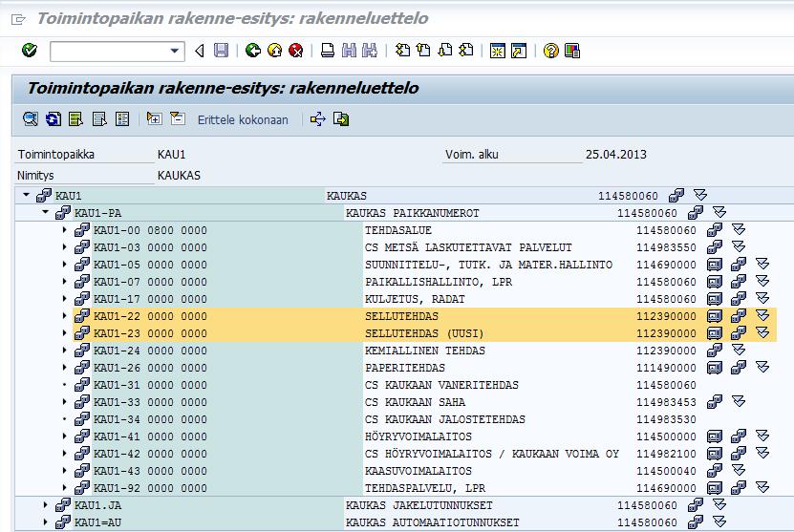Image resolution: width=794 pixels, height=532 pixels.
Task: Click the equipment list icon in TEHDASPALVELU, LPR row
Action: (715, 488)
